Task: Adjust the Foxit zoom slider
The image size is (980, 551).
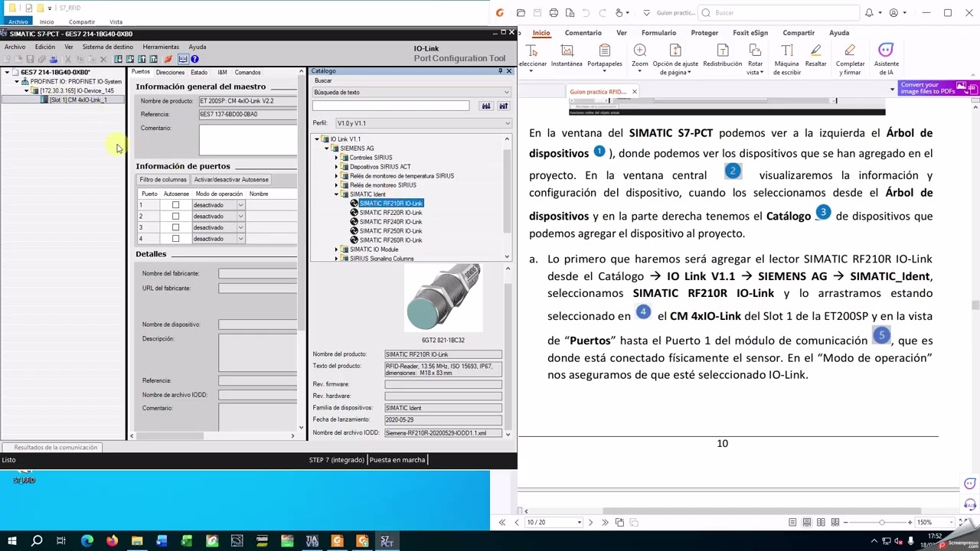Action: [x=882, y=522]
